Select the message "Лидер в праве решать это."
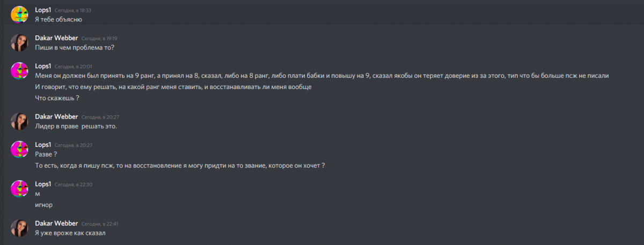The height and width of the screenshot is (245, 644). pos(75,126)
